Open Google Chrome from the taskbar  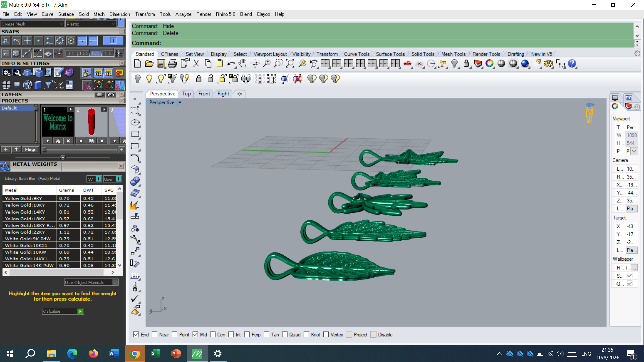[135, 353]
